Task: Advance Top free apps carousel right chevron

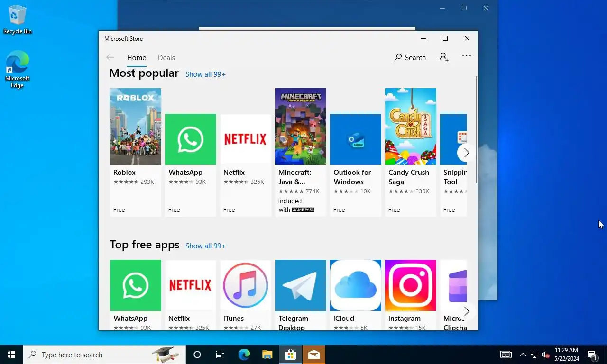Action: (466, 311)
